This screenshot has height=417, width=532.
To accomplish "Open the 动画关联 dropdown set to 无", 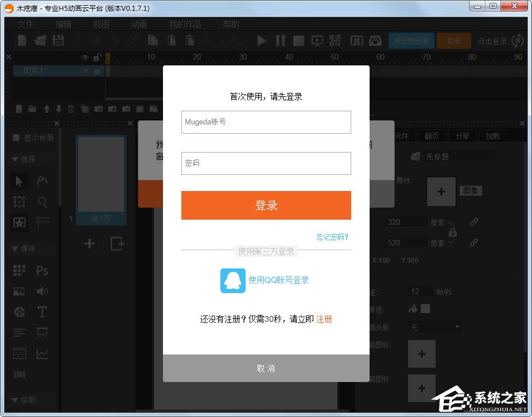I will click(x=434, y=328).
